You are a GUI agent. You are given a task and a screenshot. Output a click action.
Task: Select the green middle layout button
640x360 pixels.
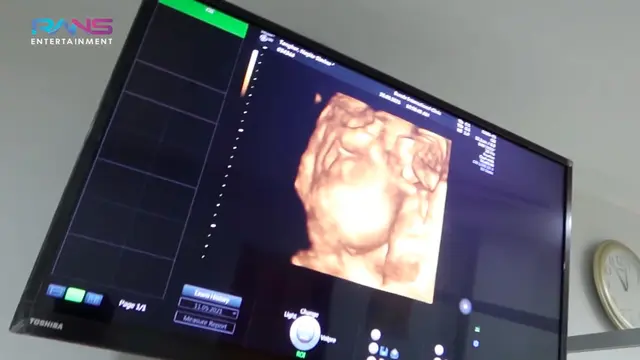pyautogui.click(x=75, y=295)
